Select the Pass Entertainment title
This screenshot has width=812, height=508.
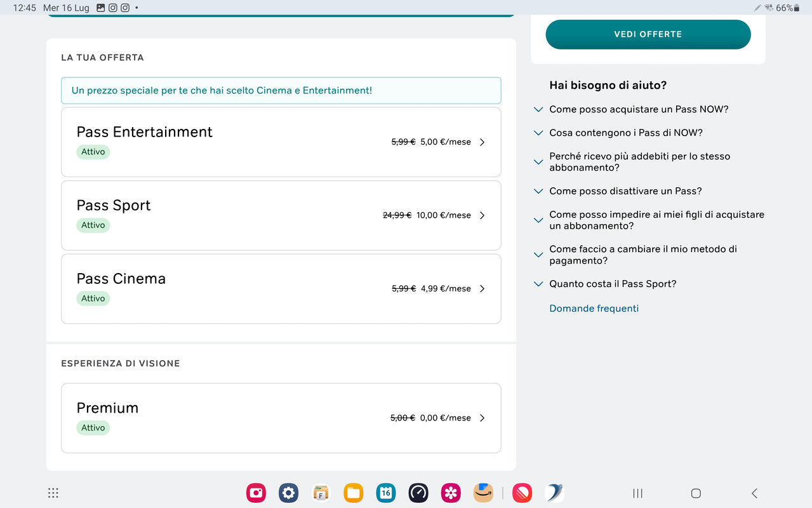point(144,132)
